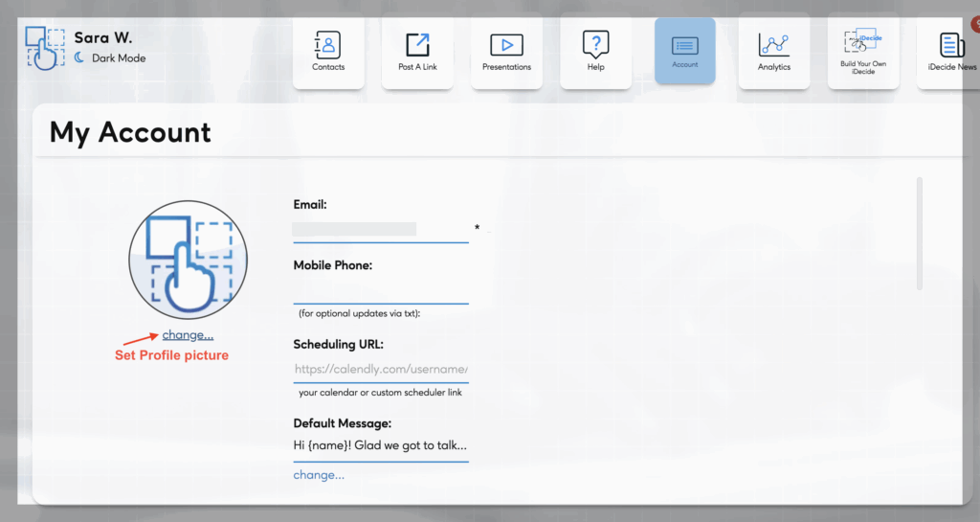Toggle Dark Mode
Screen dimensions: 980x522
click(118, 58)
